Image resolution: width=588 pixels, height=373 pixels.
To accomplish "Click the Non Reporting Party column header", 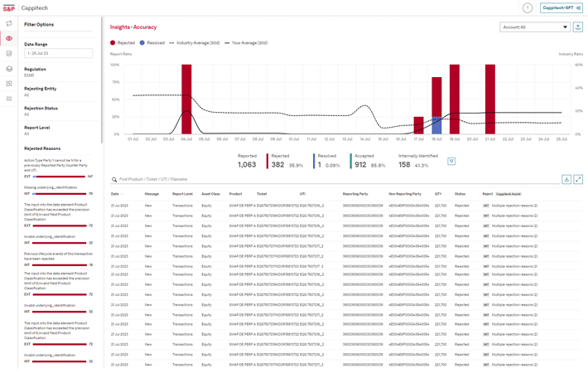I will (x=405, y=194).
